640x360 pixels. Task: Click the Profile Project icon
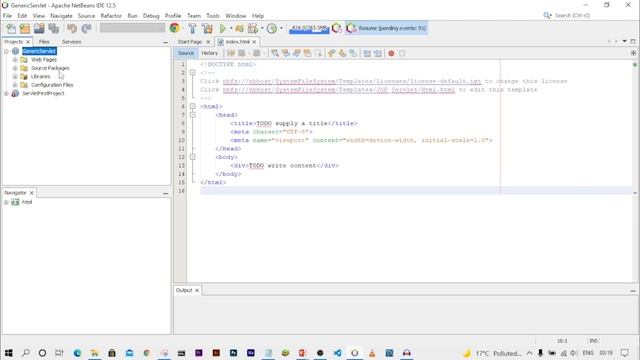click(x=253, y=28)
